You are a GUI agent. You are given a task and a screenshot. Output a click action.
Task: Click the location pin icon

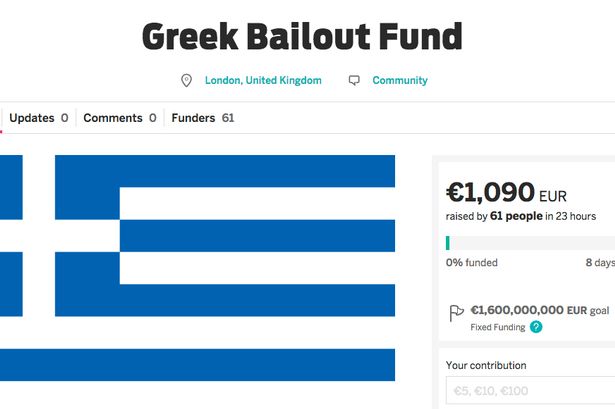pyautogui.click(x=185, y=80)
